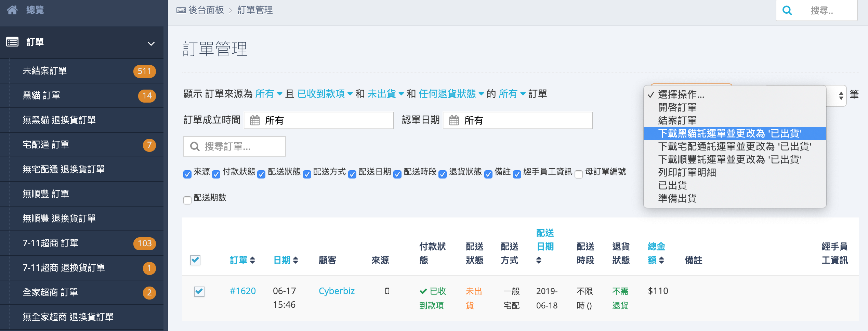Click the 訂單 list icon in sidebar
Viewport: 868px width, 331px height.
12,42
